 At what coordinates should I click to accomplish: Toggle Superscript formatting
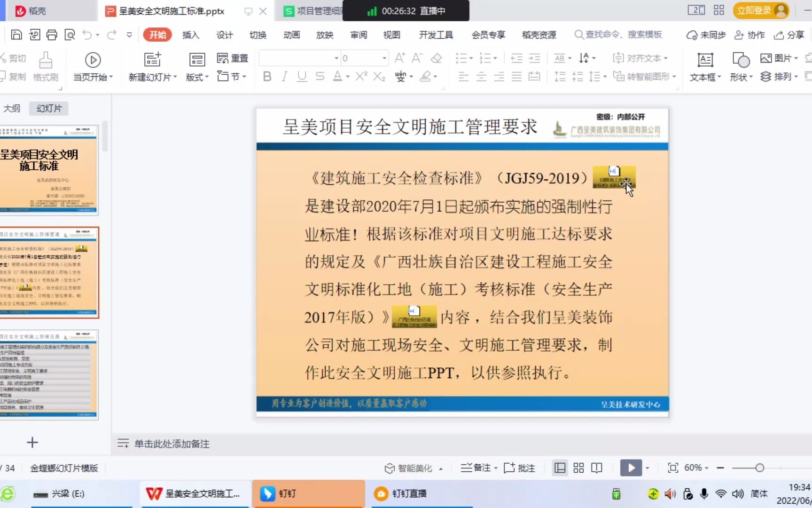pyautogui.click(x=361, y=76)
